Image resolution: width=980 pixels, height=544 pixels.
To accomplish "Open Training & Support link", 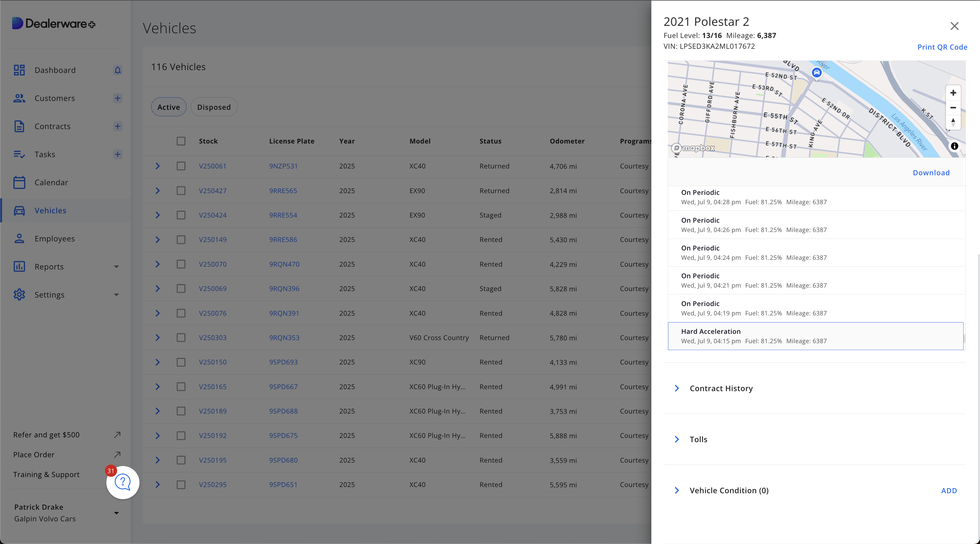I will click(x=47, y=475).
